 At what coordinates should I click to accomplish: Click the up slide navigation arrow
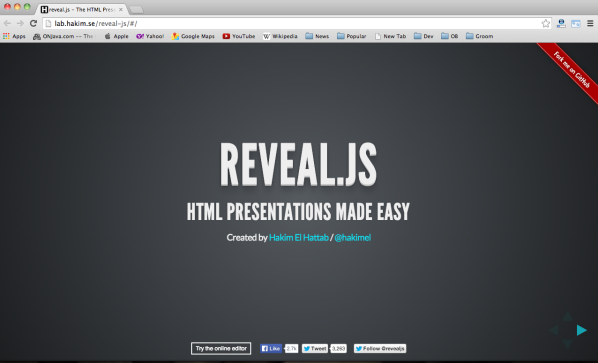[567, 316]
